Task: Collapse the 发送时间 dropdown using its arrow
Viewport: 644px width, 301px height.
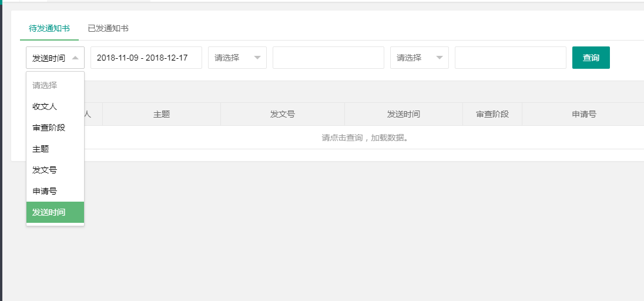Action: (75, 58)
